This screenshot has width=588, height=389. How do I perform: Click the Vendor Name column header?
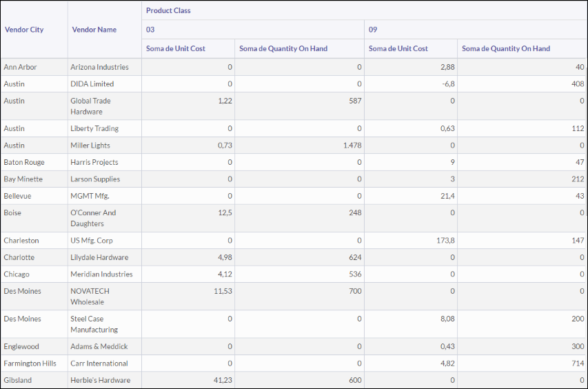click(x=94, y=30)
